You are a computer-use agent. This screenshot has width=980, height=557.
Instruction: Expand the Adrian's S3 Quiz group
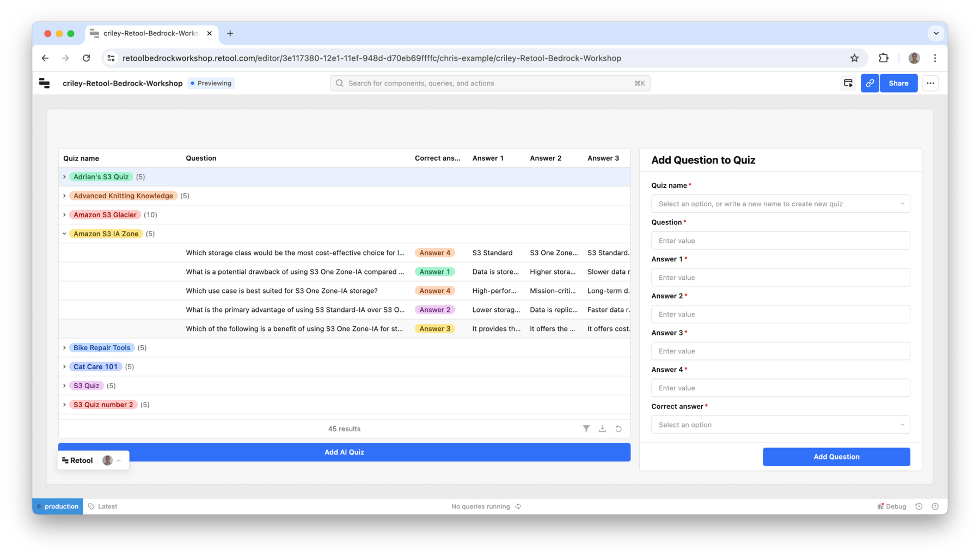tap(64, 177)
